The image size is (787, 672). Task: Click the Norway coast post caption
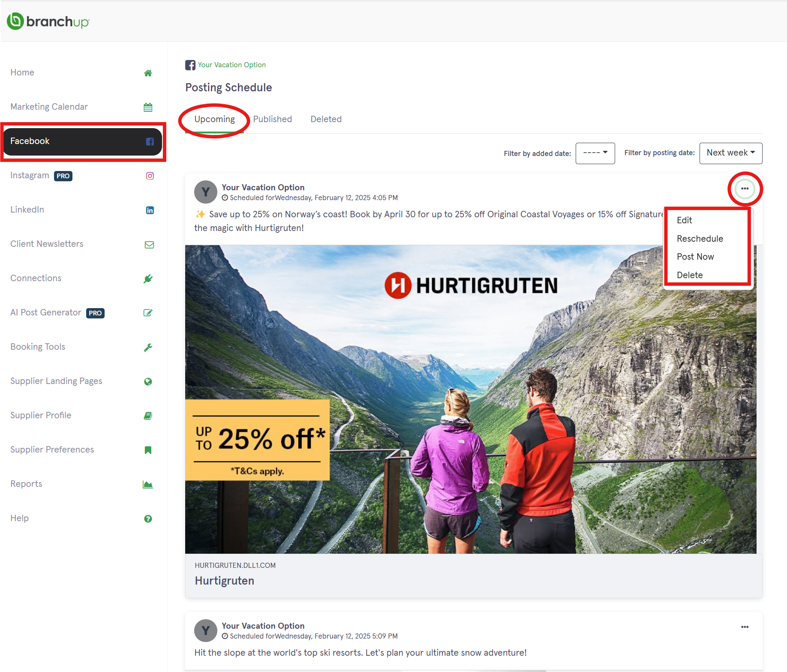429,221
